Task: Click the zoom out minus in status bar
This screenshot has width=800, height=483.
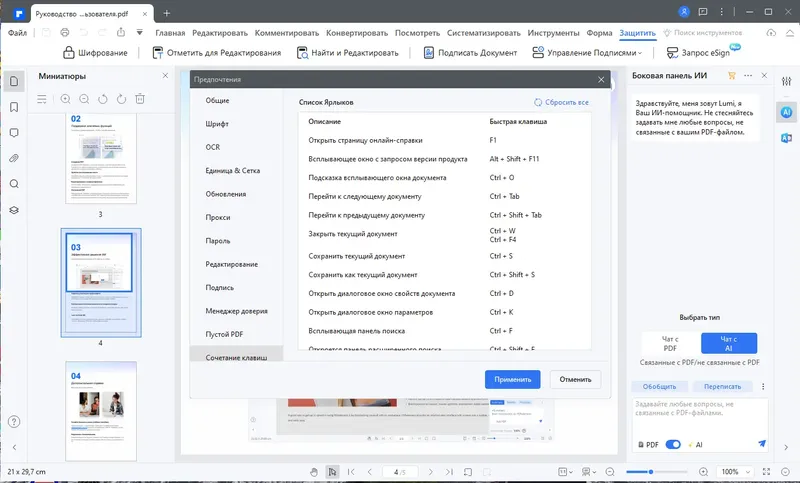Action: point(610,472)
